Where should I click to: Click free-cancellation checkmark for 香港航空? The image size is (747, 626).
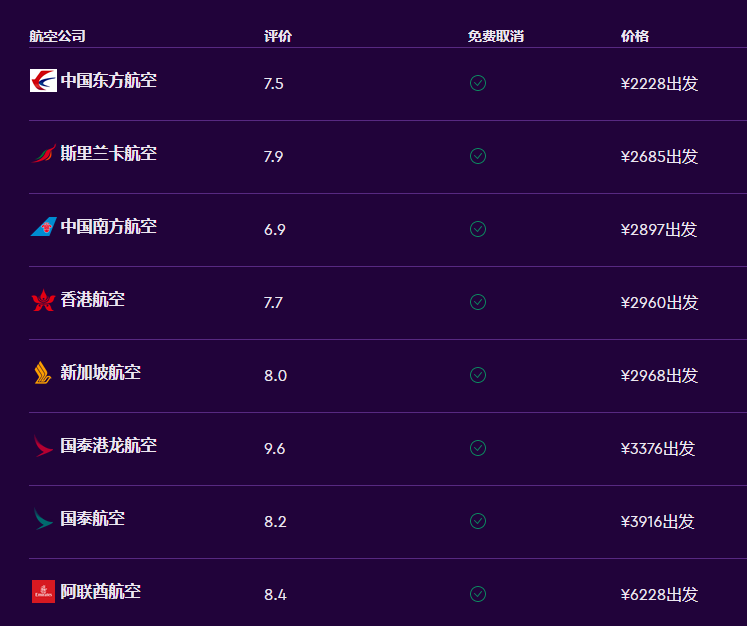(x=478, y=302)
